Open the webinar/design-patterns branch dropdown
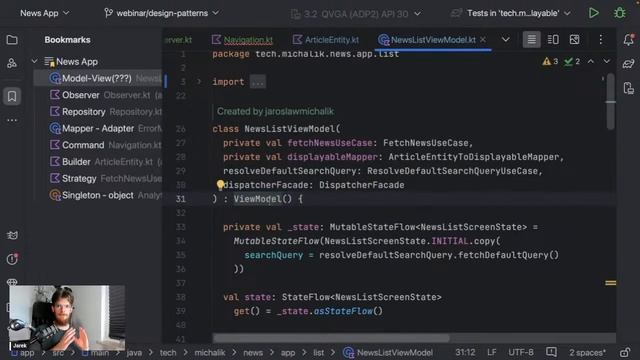The width and height of the screenshot is (640, 360). pyautogui.click(x=162, y=13)
